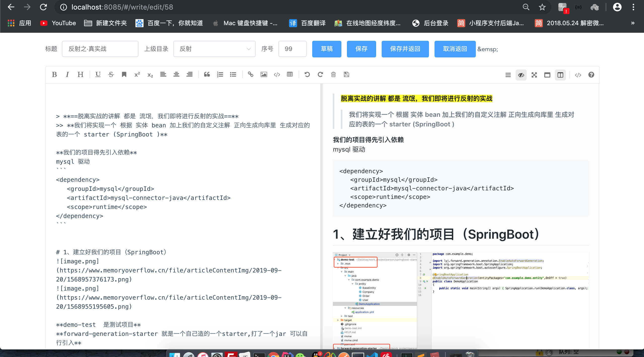The image size is (644, 357).
Task: Click the Bold formatting icon
Action: tap(54, 74)
